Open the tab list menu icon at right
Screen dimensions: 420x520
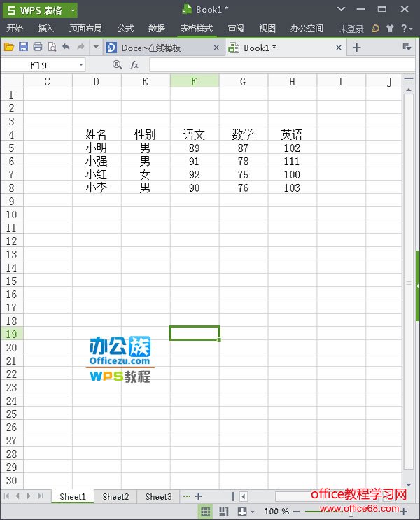[407, 47]
